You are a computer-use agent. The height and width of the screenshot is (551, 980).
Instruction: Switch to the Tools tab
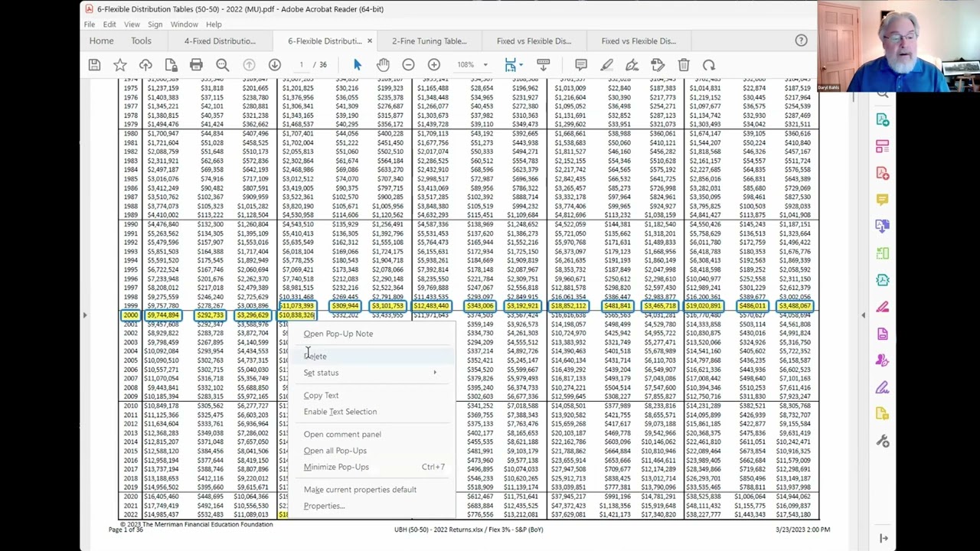(x=141, y=41)
